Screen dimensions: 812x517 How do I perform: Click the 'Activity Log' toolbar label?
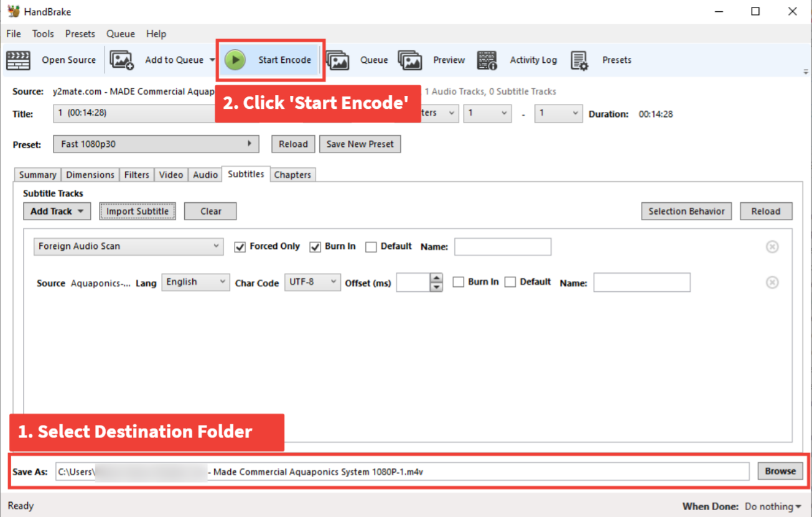[533, 60]
